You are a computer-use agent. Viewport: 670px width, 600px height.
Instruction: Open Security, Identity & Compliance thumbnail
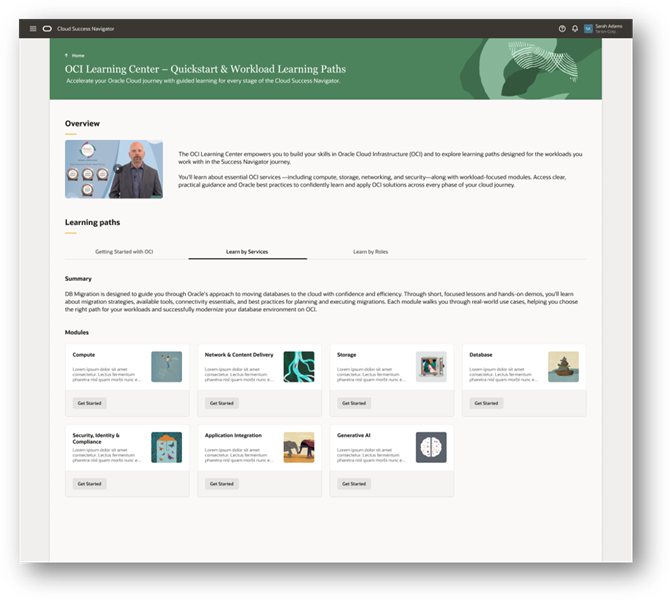(x=167, y=447)
